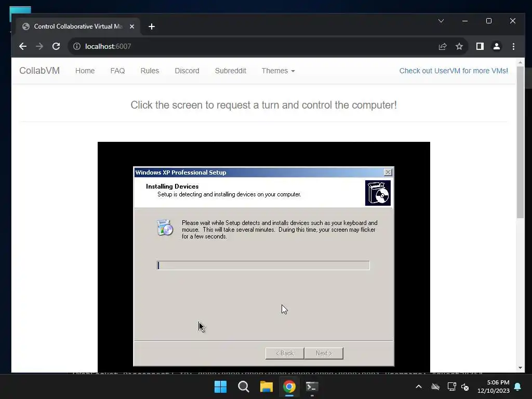This screenshot has height=399, width=532.
Task: Open the Chrome side panel
Action: (x=480, y=46)
